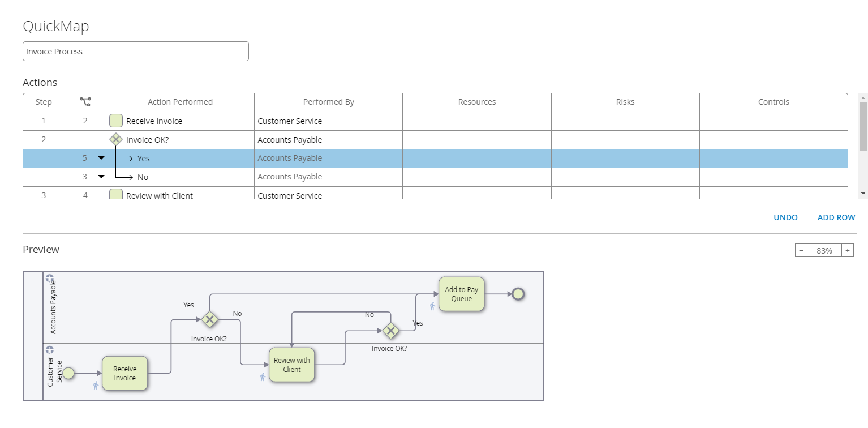This screenshot has height=428, width=868.
Task: Click the second Invoice OK? gateway in diagram
Action: point(390,331)
